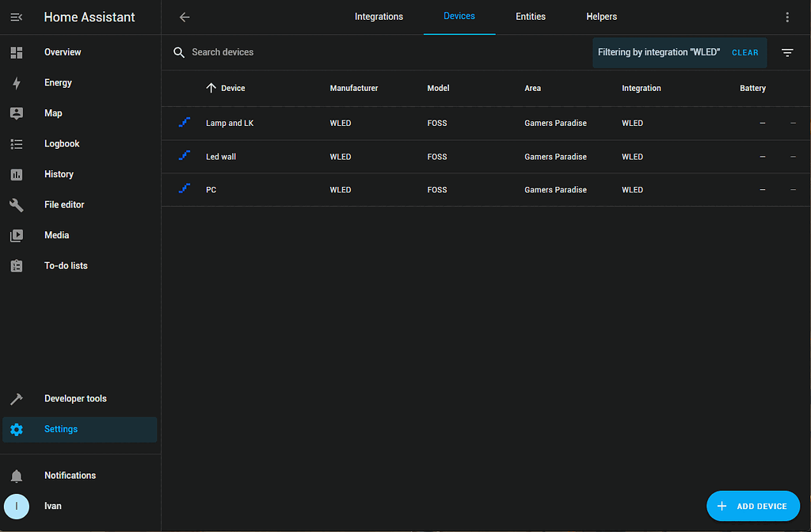Switch to the Entities tab
The image size is (811, 532).
point(530,17)
